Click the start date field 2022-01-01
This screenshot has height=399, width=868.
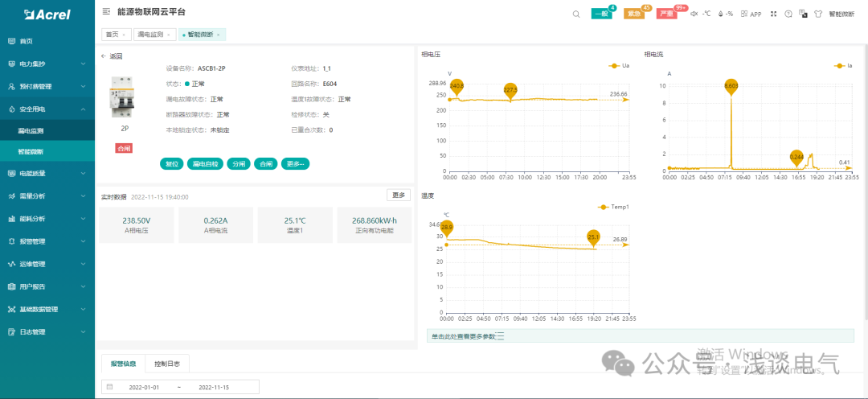point(144,387)
